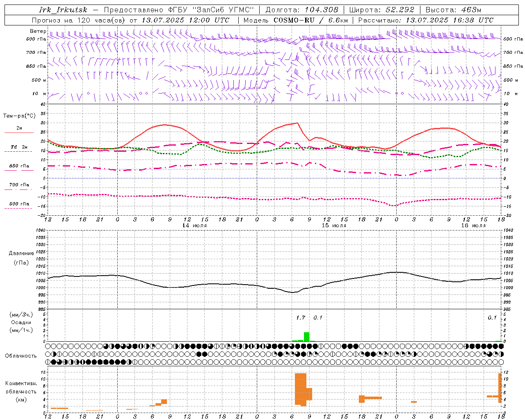This screenshot has width=525, height=420.
Task: Click the tall green precipitation bar
Action: pyautogui.click(x=306, y=337)
